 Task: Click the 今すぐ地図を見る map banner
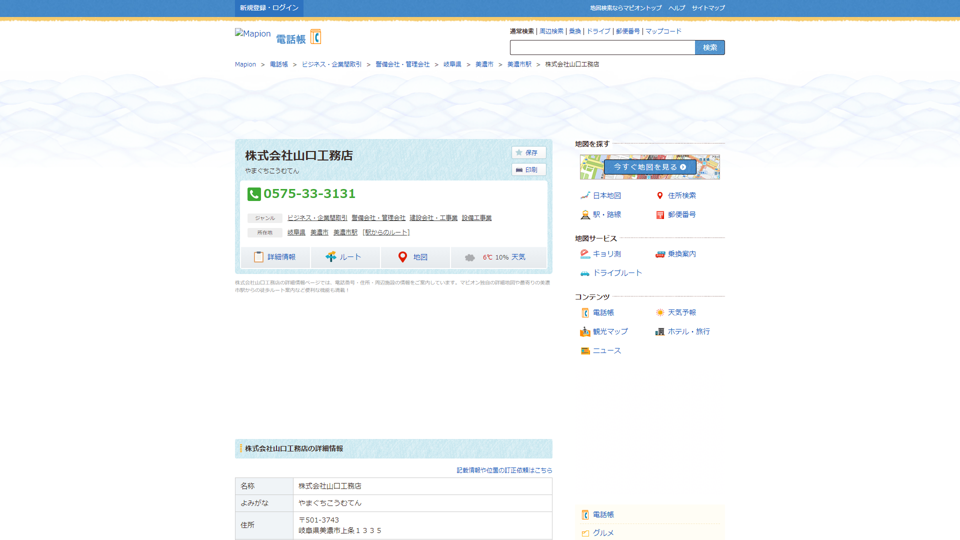tap(650, 167)
